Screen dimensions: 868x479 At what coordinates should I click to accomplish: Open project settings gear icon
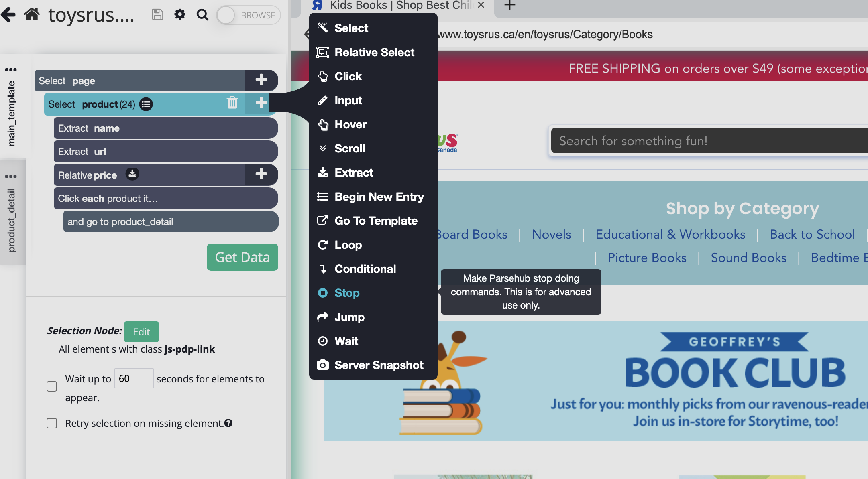(180, 15)
